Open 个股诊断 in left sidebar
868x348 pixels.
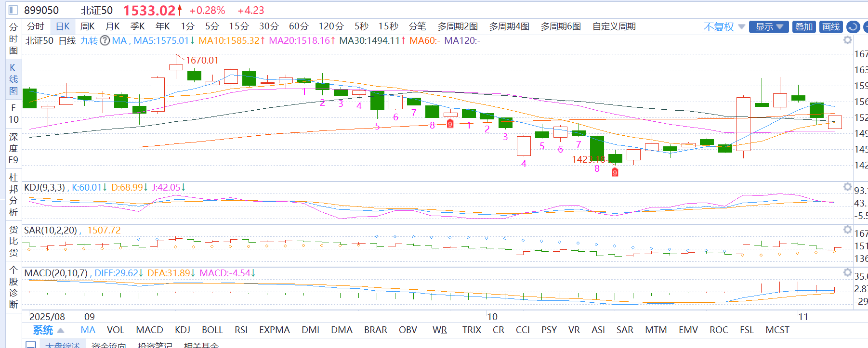point(13,287)
